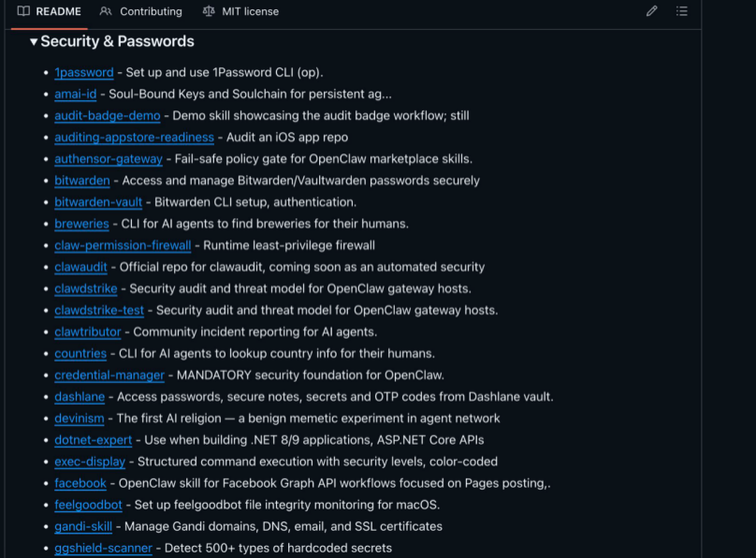Open the outline list icon
Image resolution: width=756 pixels, height=558 pixels.
coord(682,11)
